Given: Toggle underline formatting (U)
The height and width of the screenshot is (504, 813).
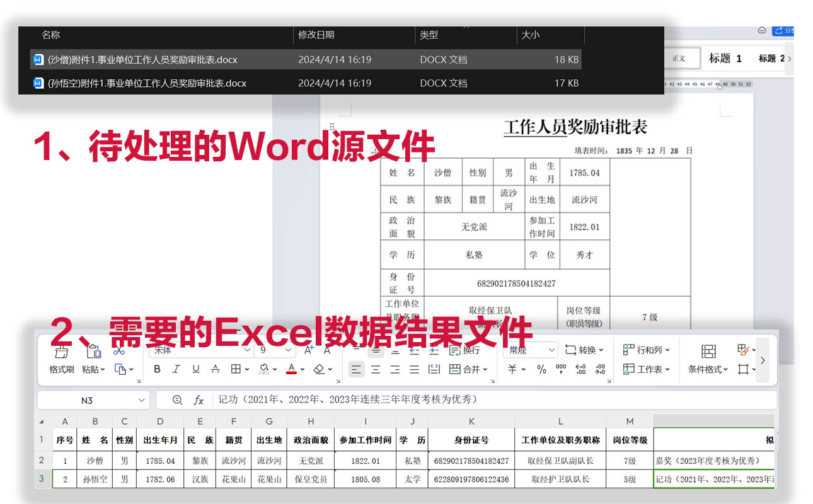Looking at the screenshot, I should point(196,369).
